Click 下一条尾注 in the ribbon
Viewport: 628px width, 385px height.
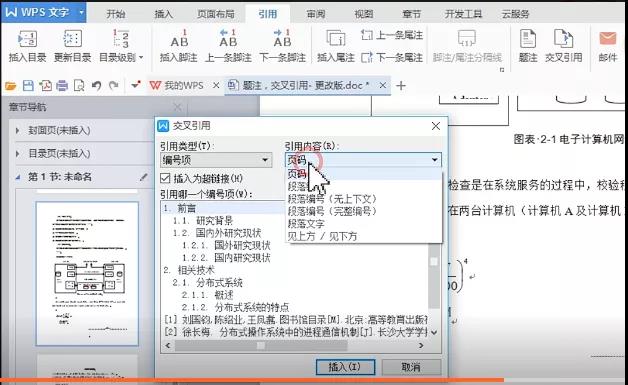[392, 58]
